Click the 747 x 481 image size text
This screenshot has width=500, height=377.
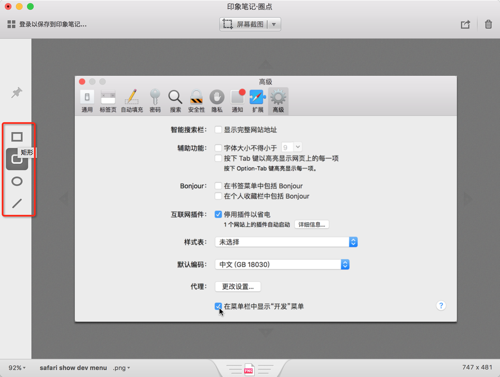(x=477, y=367)
